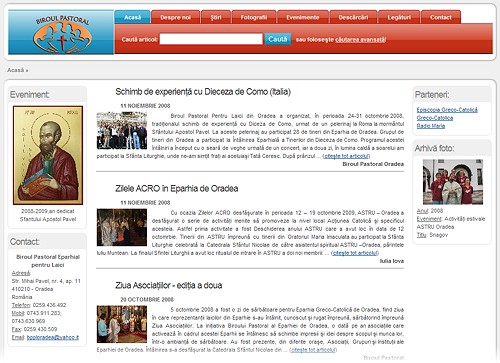Click the address Str. Mihai Pavel nr. 4
The image size is (500, 363).
click(x=46, y=281)
